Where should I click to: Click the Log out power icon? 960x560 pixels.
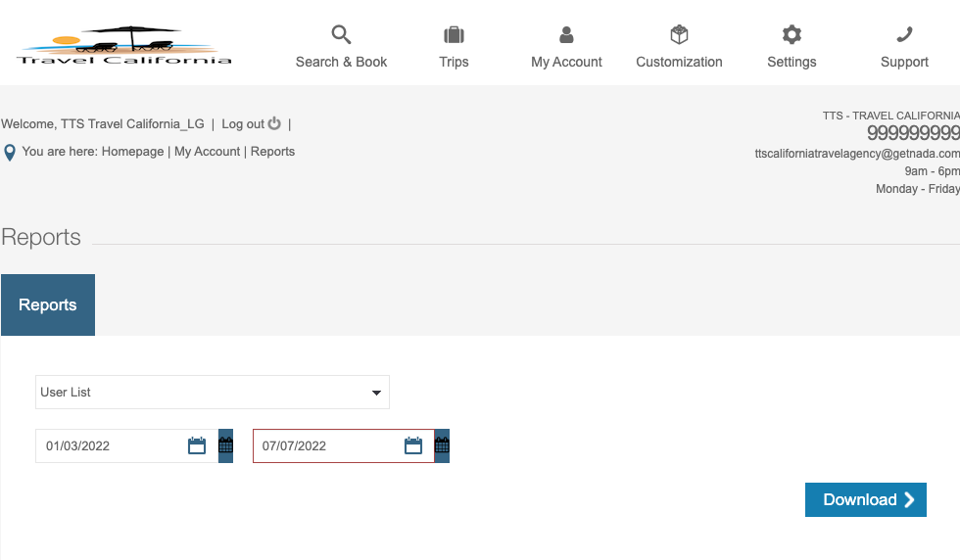click(274, 123)
